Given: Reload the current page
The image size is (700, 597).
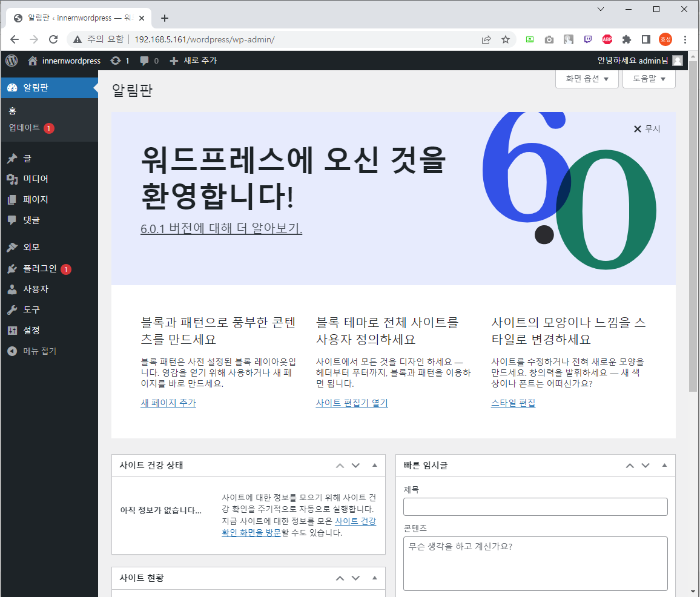Looking at the screenshot, I should 53,39.
